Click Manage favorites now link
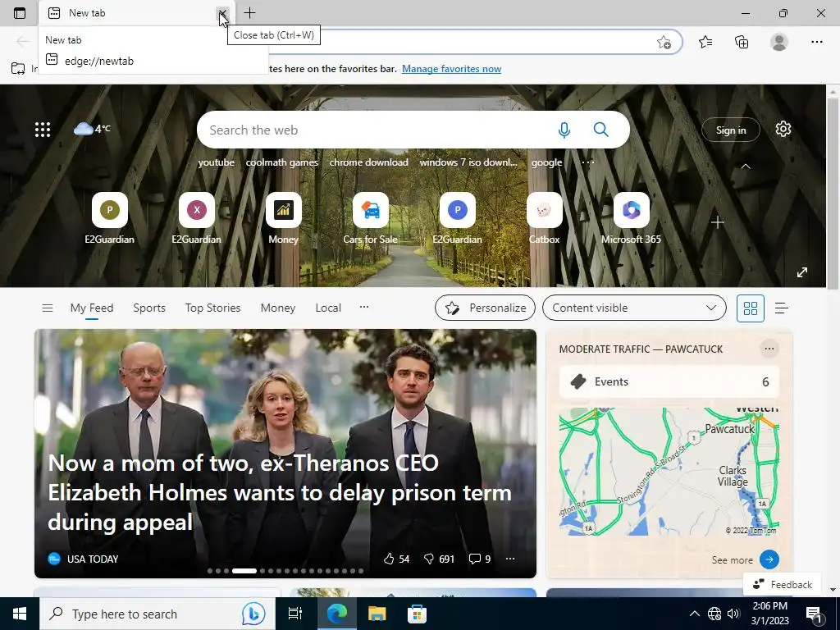Image resolution: width=840 pixels, height=630 pixels. click(x=452, y=69)
